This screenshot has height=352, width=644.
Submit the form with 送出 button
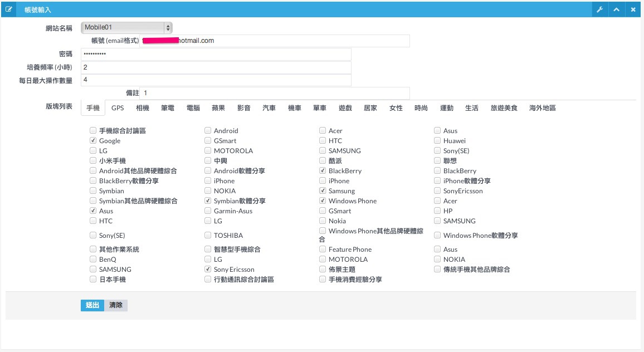[92, 305]
